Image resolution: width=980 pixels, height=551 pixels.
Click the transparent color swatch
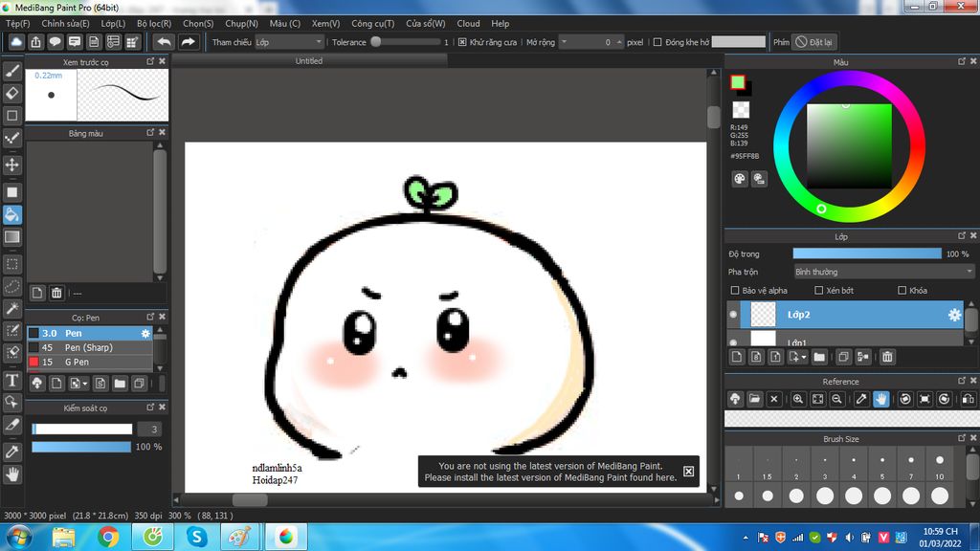(x=741, y=110)
